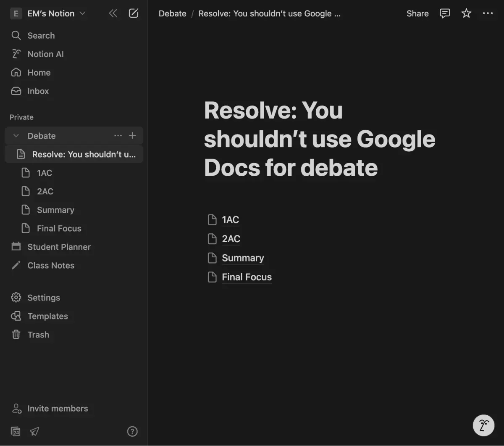The height and width of the screenshot is (446, 504).
Task: Open the Notion AI floating button
Action: pyautogui.click(x=483, y=425)
